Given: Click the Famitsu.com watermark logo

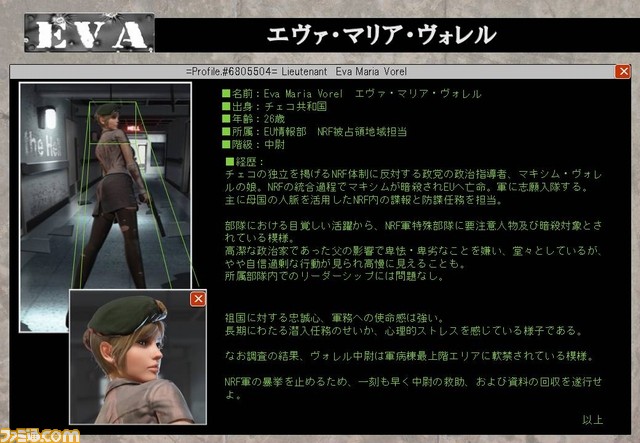Looking at the screenshot, I should tap(40, 436).
